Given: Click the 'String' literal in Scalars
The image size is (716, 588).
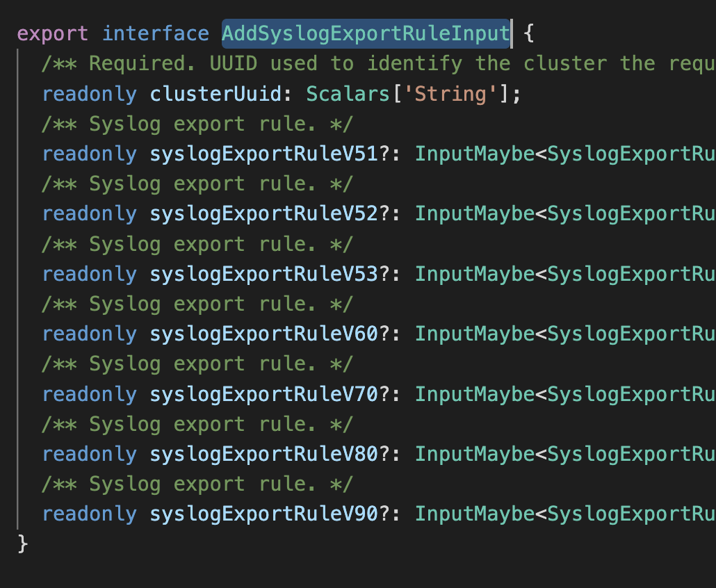Looking at the screenshot, I should [450, 94].
